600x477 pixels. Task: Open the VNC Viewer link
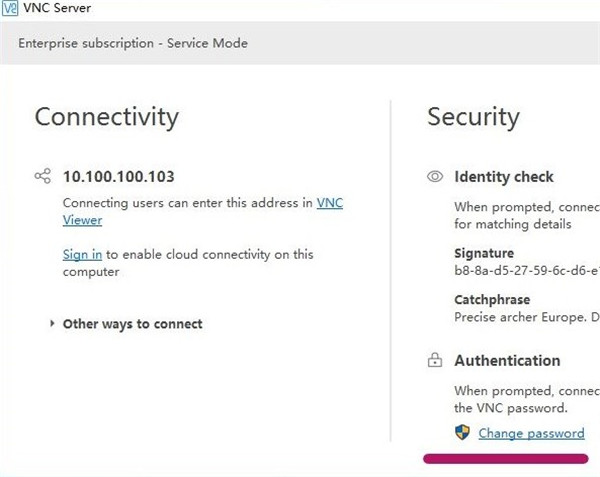coord(329,203)
